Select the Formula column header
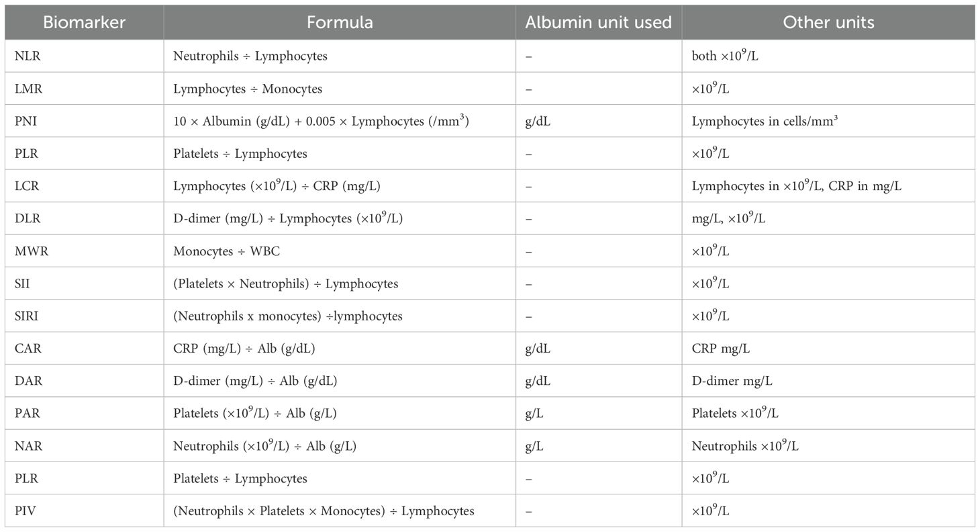Screen dimensions: 980x532 point(340,22)
